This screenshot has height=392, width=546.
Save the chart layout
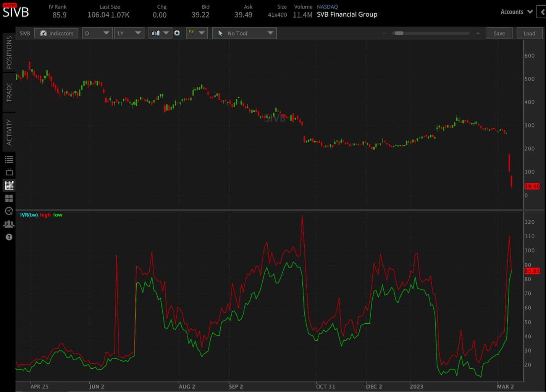499,33
